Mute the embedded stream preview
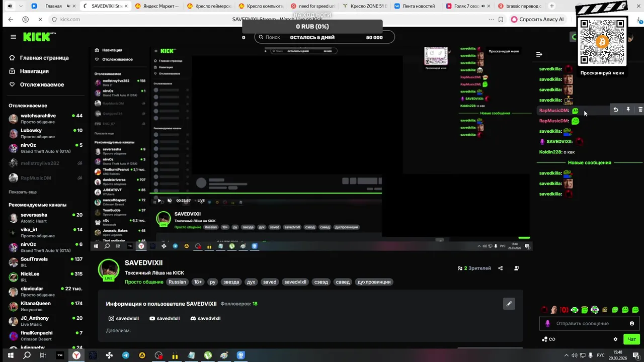The height and width of the screenshot is (362, 644). [x=170, y=201]
